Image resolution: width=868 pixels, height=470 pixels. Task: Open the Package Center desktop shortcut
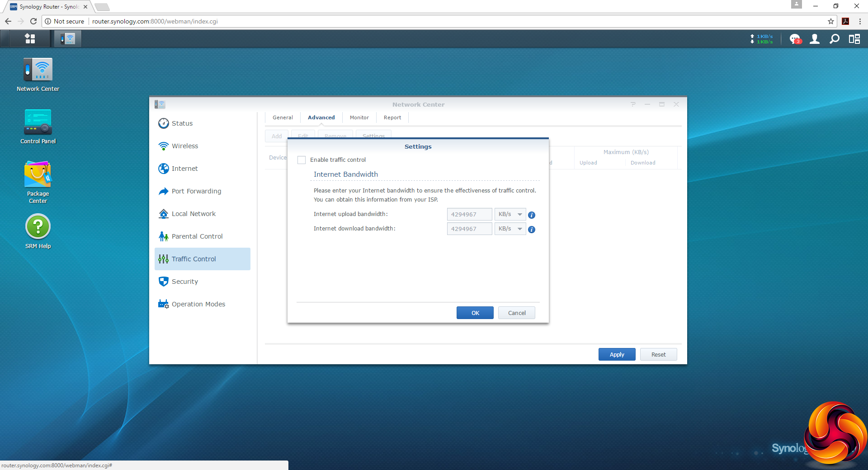pyautogui.click(x=38, y=183)
